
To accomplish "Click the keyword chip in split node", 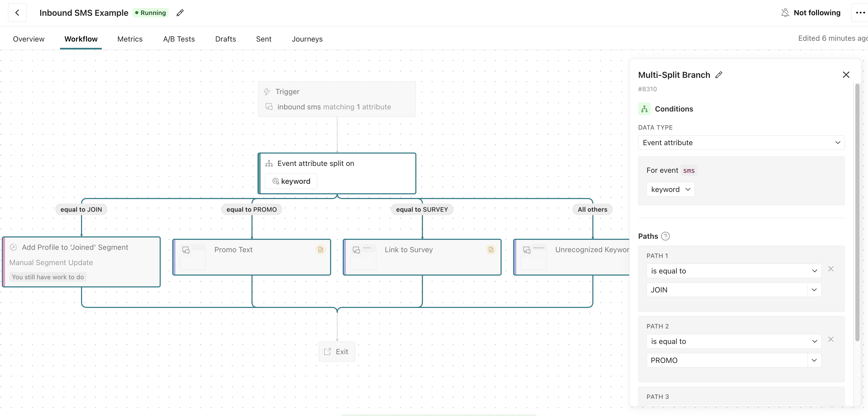I will click(291, 181).
